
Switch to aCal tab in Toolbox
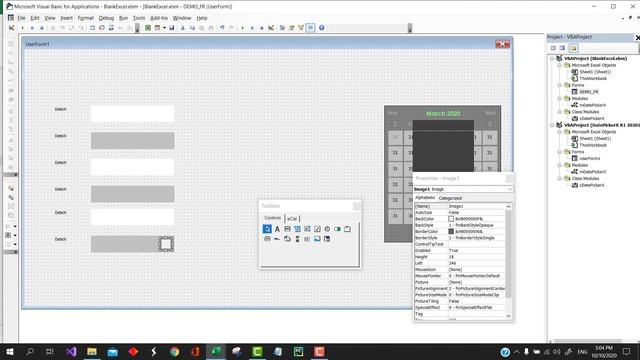[292, 218]
